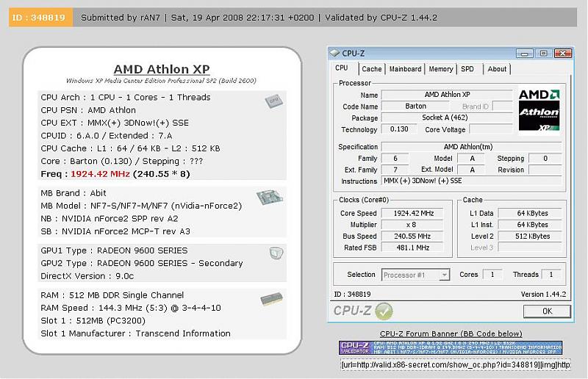Select the SPD tab

tap(467, 69)
